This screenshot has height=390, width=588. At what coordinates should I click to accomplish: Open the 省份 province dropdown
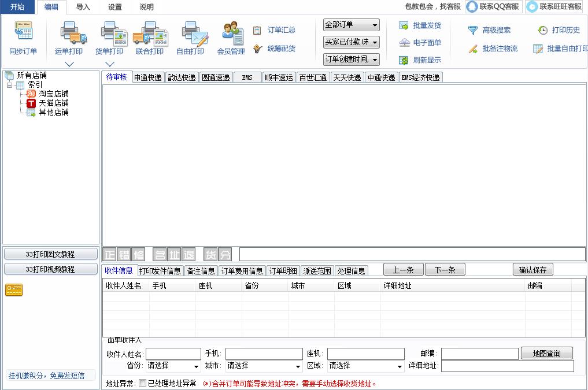[x=173, y=366]
